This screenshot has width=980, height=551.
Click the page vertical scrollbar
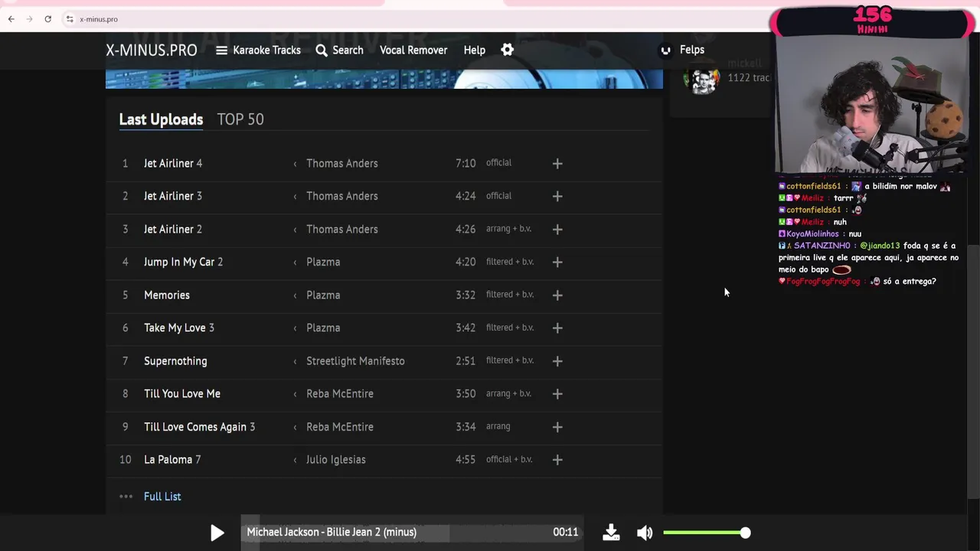pos(973,371)
